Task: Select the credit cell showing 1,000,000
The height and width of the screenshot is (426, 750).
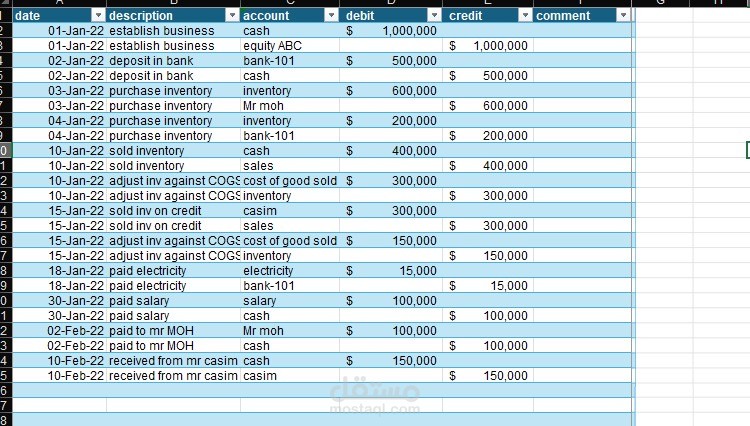Action: click(488, 45)
